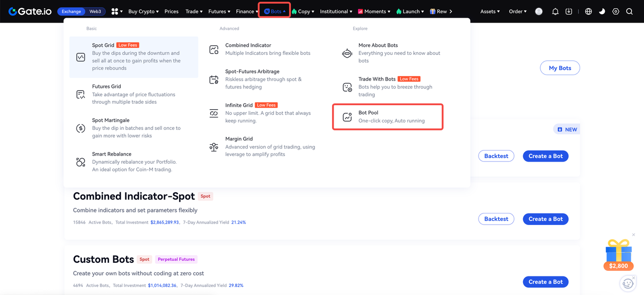Open the Futures dropdown menu

(x=219, y=12)
